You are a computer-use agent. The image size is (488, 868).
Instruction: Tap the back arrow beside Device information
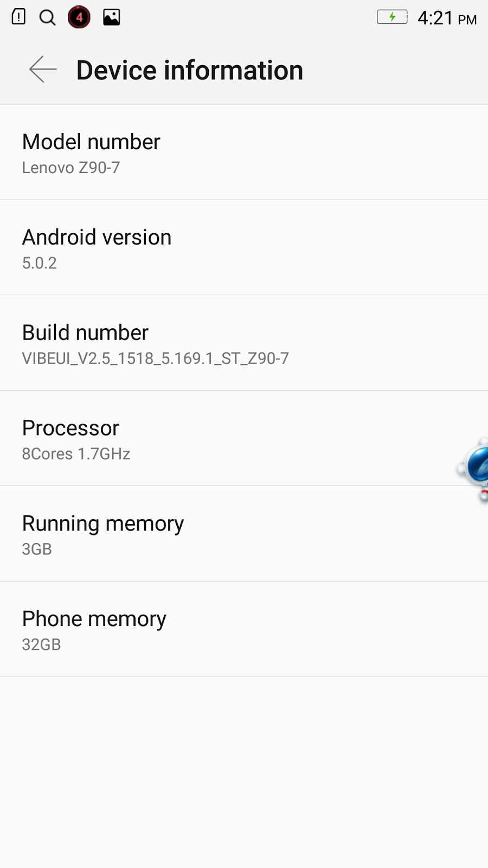click(x=43, y=69)
